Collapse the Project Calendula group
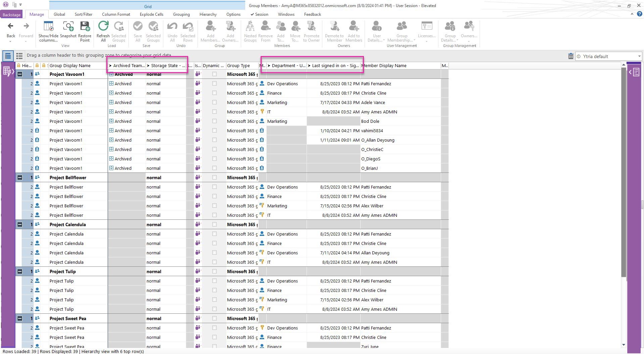The width and height of the screenshot is (644, 354). [20, 224]
